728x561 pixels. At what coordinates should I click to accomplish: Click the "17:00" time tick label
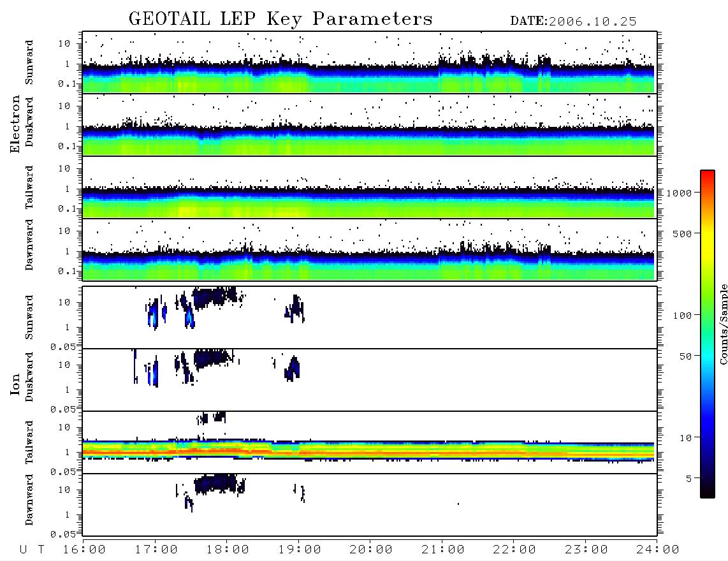click(x=156, y=550)
